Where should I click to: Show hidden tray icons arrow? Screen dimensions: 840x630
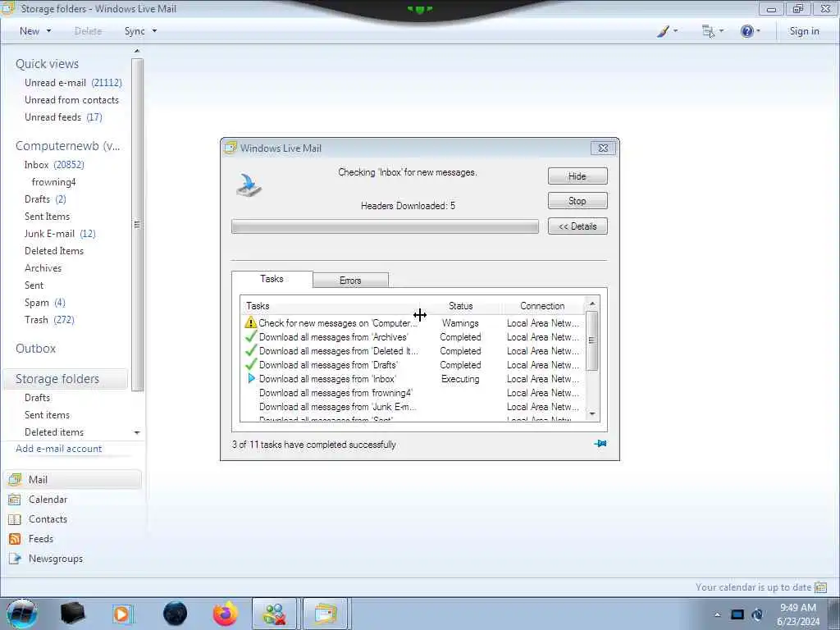tap(717, 614)
